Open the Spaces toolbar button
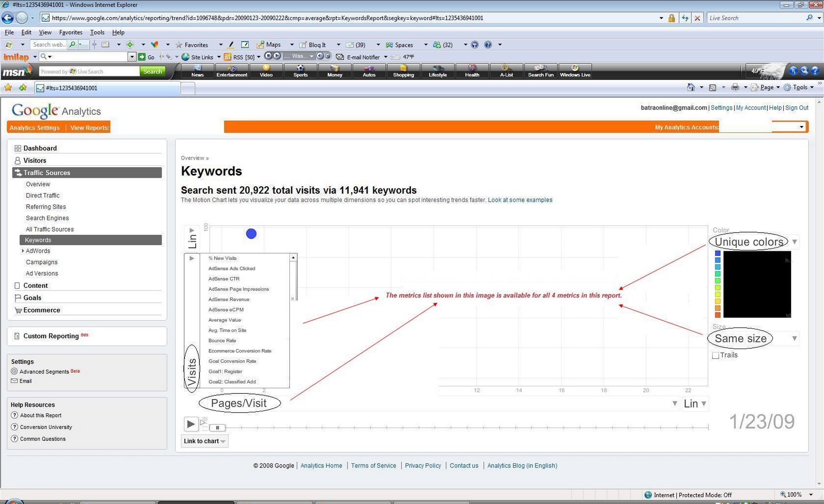 [399, 45]
